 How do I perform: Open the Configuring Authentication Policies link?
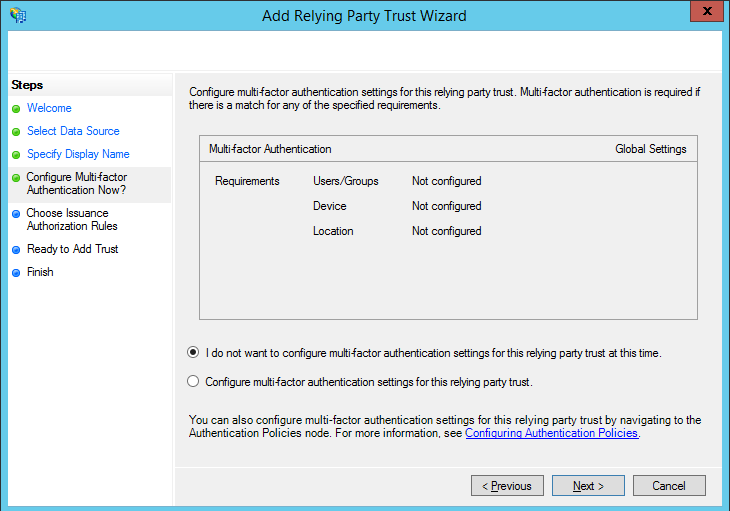coord(552,434)
